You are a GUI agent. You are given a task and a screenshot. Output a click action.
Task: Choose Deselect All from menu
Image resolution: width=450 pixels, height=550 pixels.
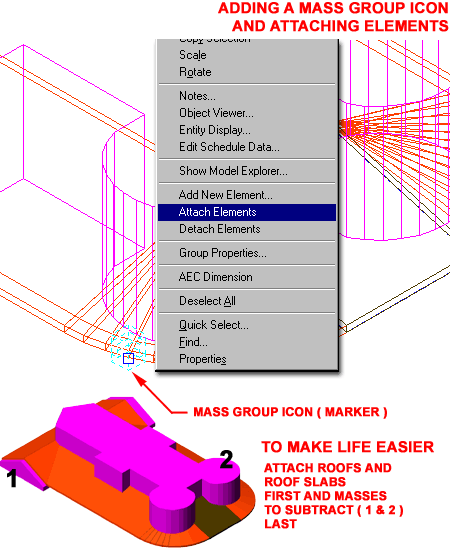point(247,301)
